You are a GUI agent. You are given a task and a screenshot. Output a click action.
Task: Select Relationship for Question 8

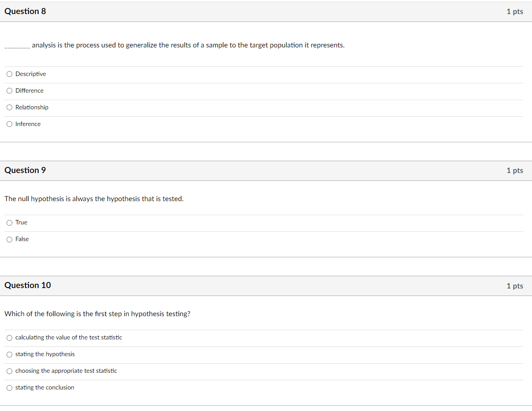point(10,108)
